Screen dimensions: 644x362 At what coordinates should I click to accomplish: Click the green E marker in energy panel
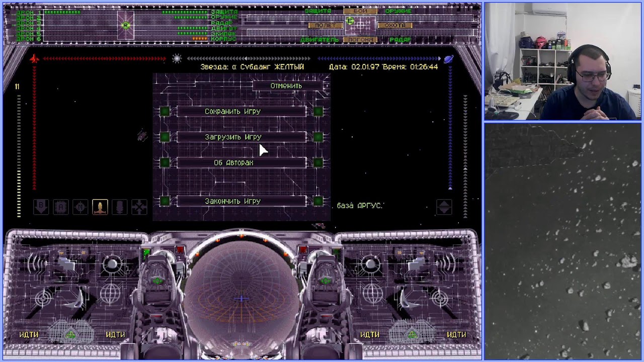point(350,21)
